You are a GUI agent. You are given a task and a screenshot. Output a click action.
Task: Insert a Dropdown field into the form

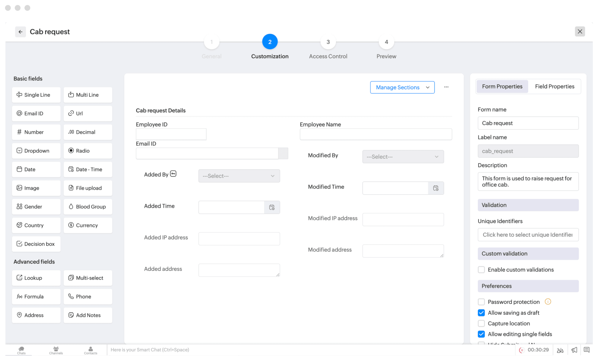(36, 151)
